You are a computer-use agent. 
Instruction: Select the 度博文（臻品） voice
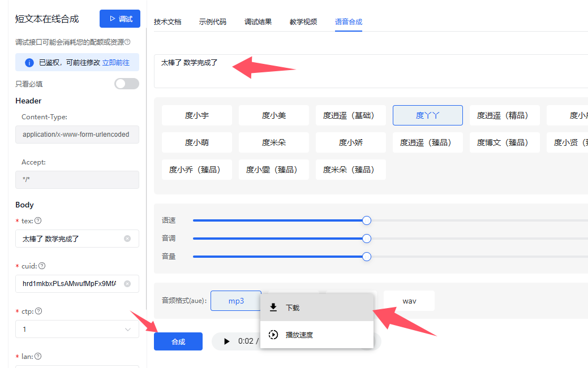coord(505,142)
